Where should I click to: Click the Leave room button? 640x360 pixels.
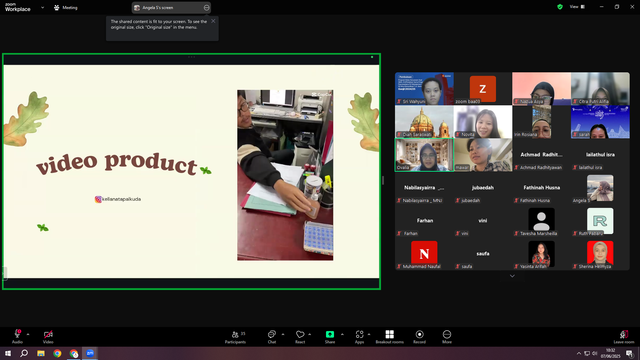pos(624,336)
